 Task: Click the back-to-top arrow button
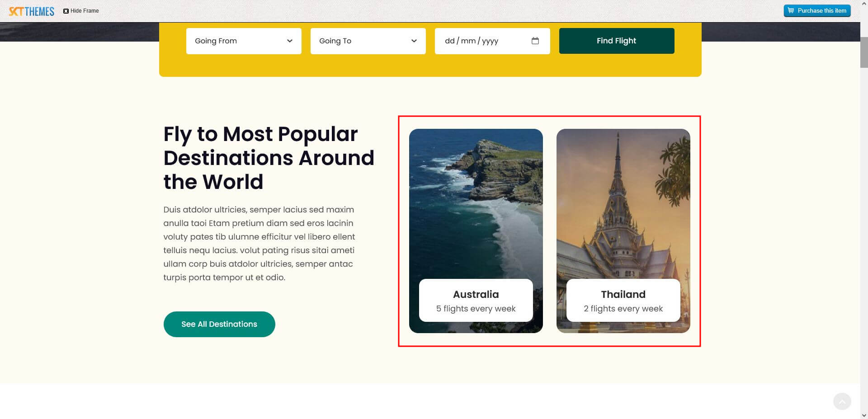pyautogui.click(x=842, y=401)
